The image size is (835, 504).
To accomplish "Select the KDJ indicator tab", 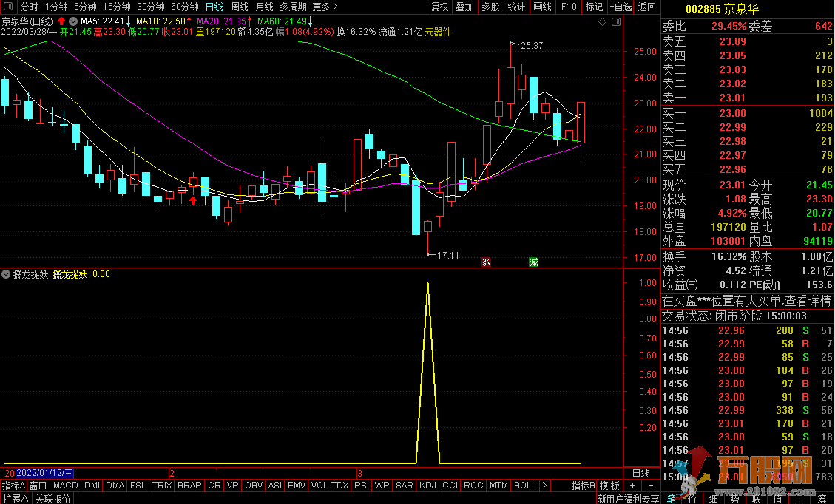I will [x=427, y=486].
